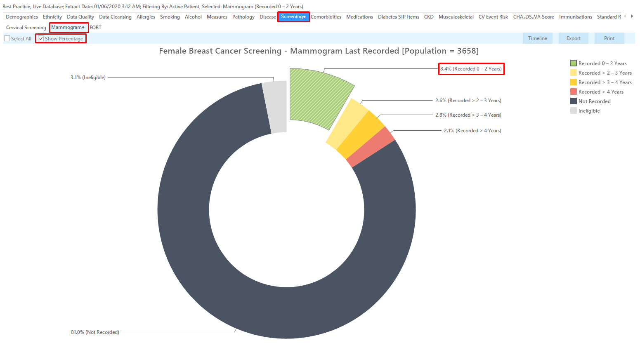Open the Measures tab
Image resolution: width=640 pixels, height=364 pixels.
pos(217,17)
